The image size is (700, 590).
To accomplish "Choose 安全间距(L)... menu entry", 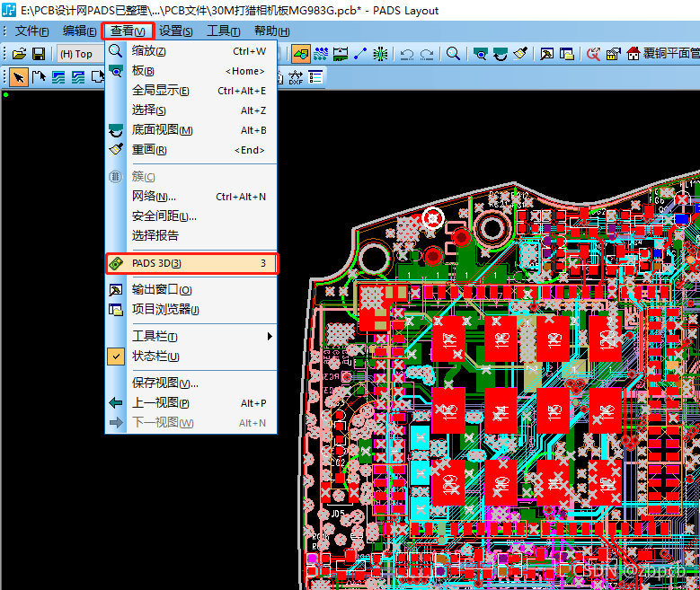I will [191, 216].
